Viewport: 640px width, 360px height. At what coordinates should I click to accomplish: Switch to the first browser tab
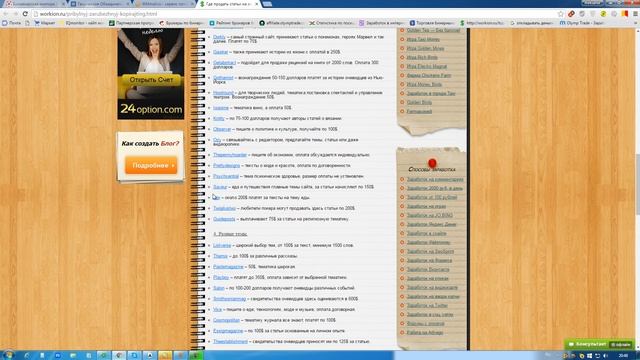coord(35,4)
